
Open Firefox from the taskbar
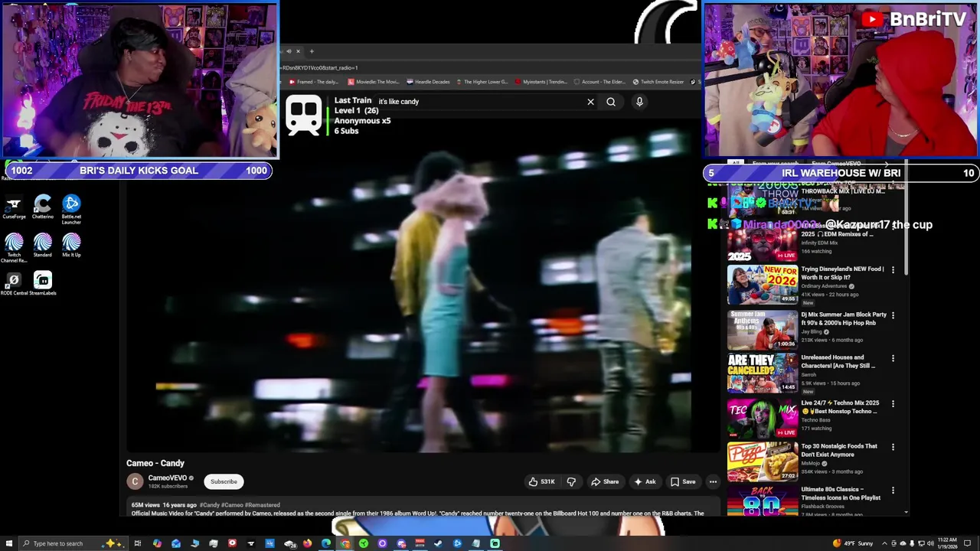tap(308, 543)
